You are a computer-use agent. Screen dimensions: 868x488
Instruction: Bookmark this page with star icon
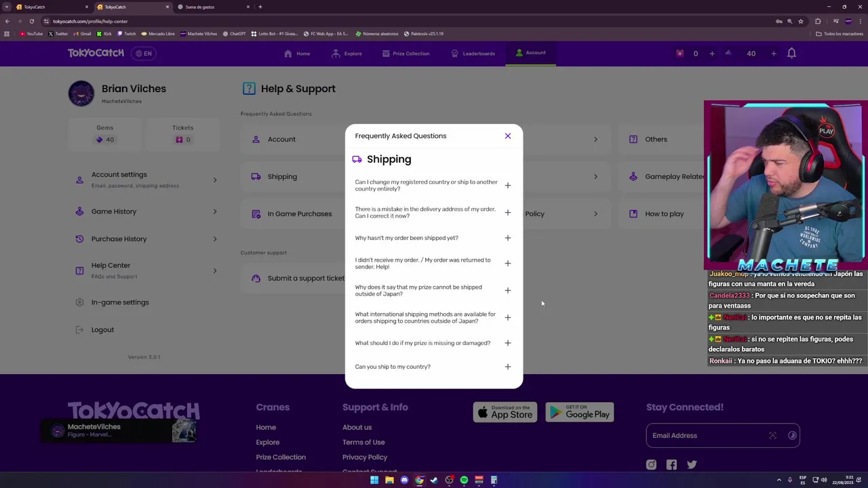pos(801,21)
